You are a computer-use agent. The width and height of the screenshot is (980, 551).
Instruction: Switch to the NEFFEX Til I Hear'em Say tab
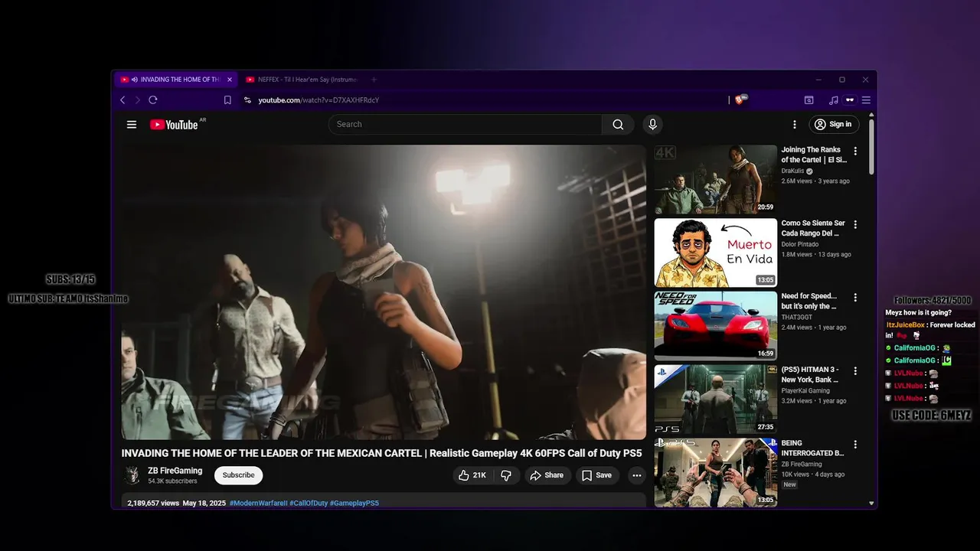[302, 80]
